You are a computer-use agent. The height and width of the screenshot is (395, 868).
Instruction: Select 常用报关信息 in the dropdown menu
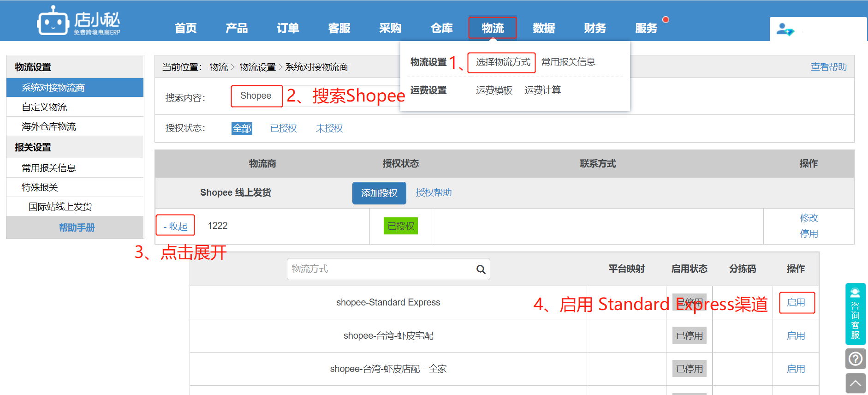click(568, 62)
